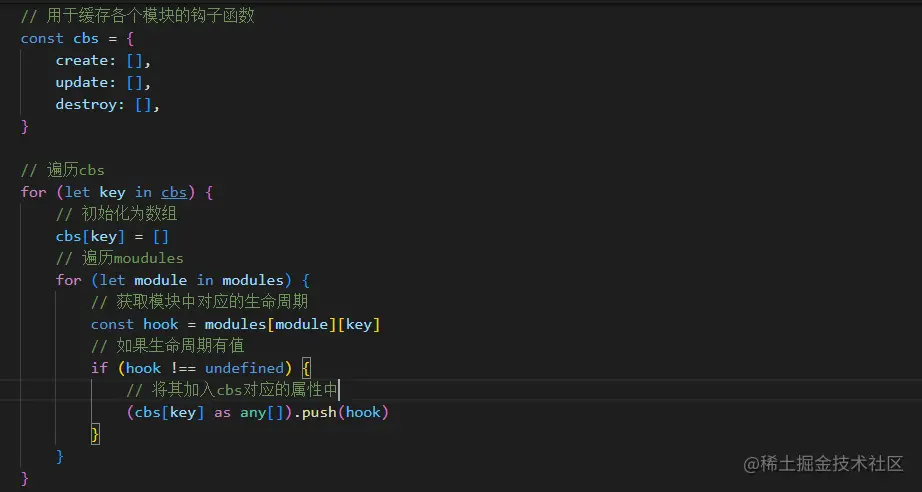The image size is (922, 492).
Task: Click the comment '// 遍历cbs'
Action: [x=62, y=170]
